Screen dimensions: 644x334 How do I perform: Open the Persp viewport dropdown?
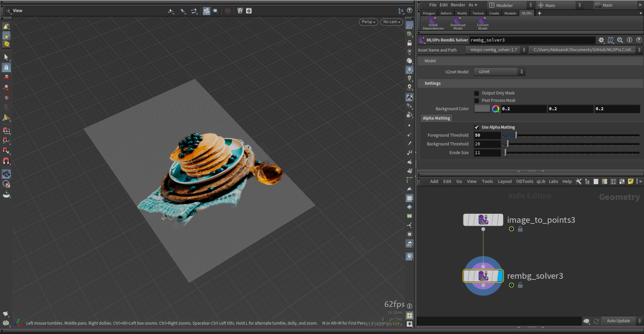click(x=368, y=22)
